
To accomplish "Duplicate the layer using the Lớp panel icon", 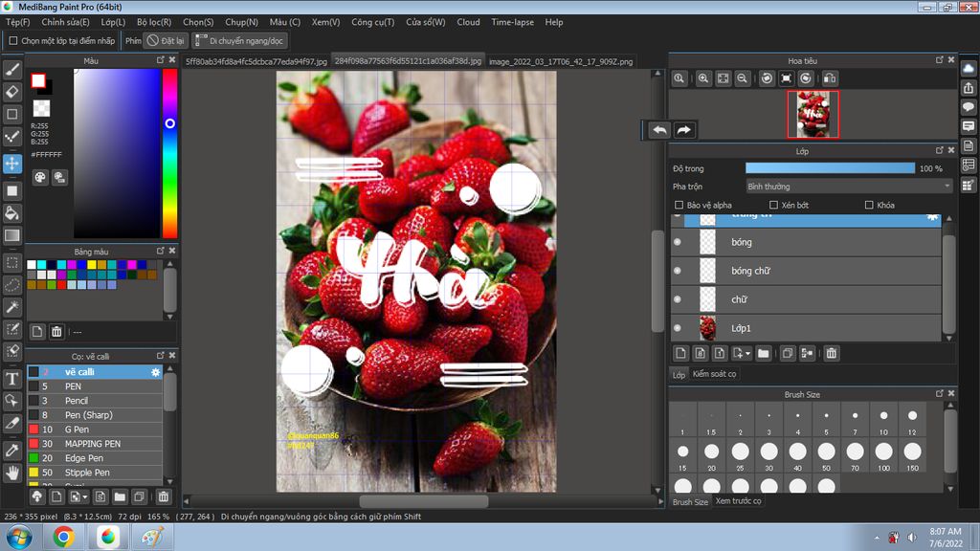I will coord(788,354).
